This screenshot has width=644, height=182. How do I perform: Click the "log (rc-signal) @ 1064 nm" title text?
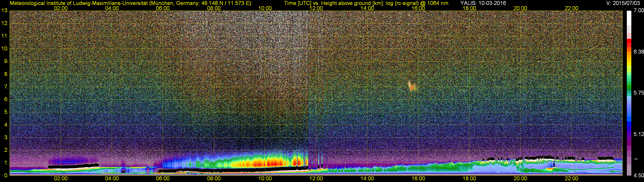pos(417,3)
